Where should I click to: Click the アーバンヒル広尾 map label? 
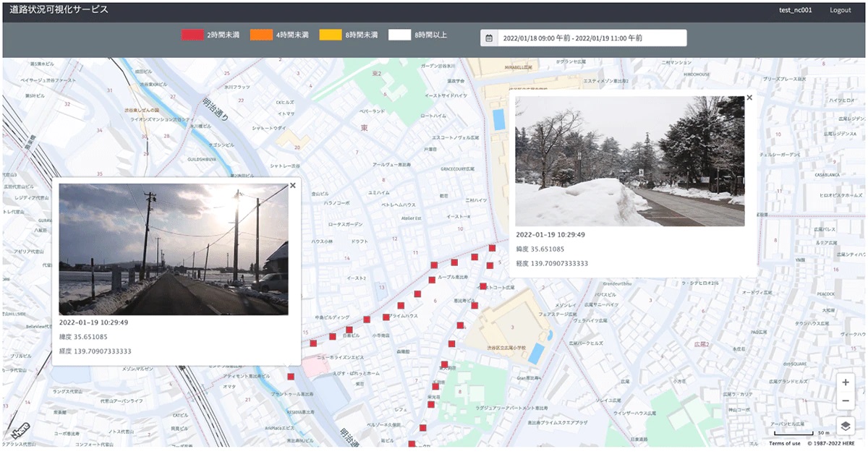pos(786,424)
